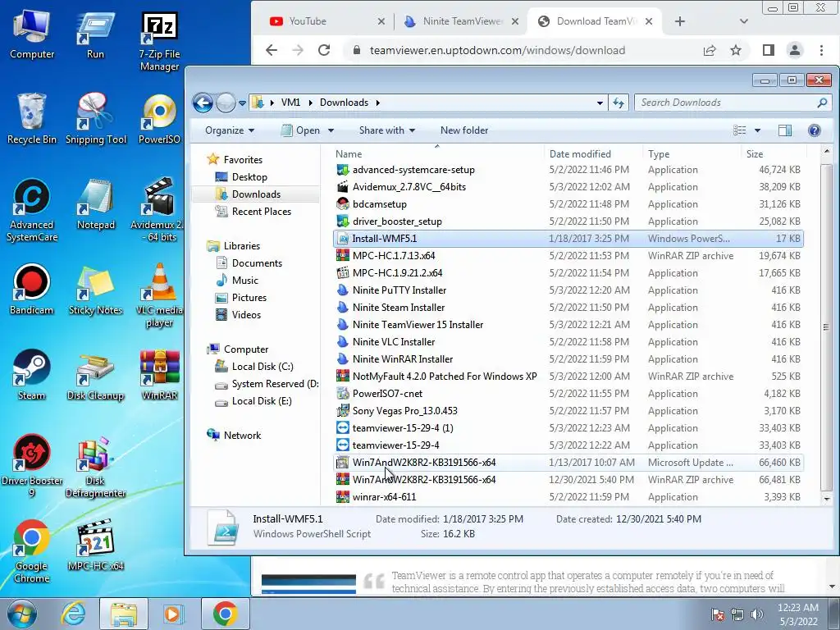The image size is (840, 630).
Task: Select the WinRAR desktop icon
Action: [159, 375]
